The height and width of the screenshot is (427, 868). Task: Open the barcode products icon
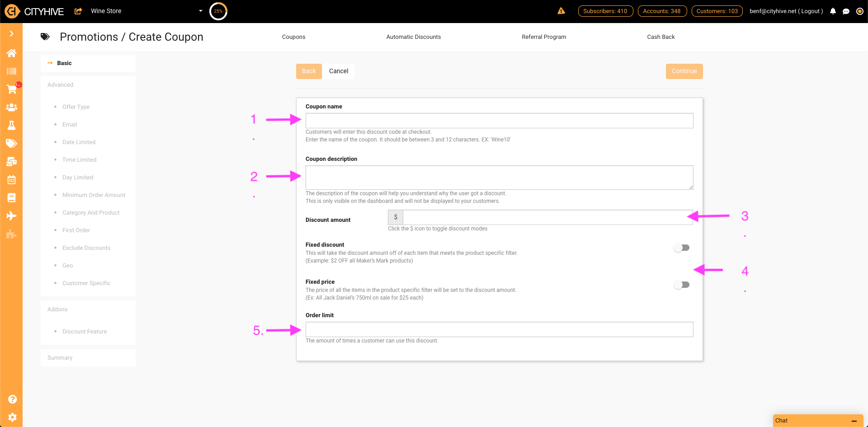point(12,71)
